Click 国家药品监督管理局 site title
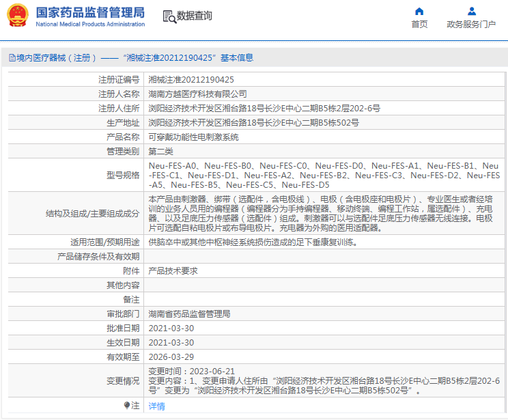The image size is (508, 420). coord(90,13)
